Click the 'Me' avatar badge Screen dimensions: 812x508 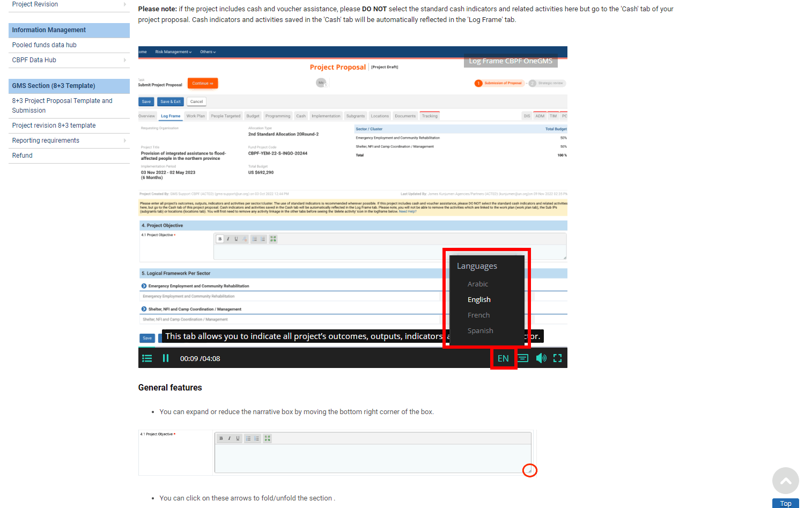321,83
